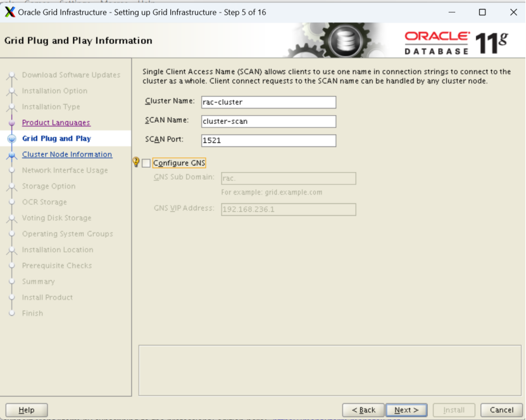
Task: Open Help from the bottom left
Action: click(x=26, y=410)
